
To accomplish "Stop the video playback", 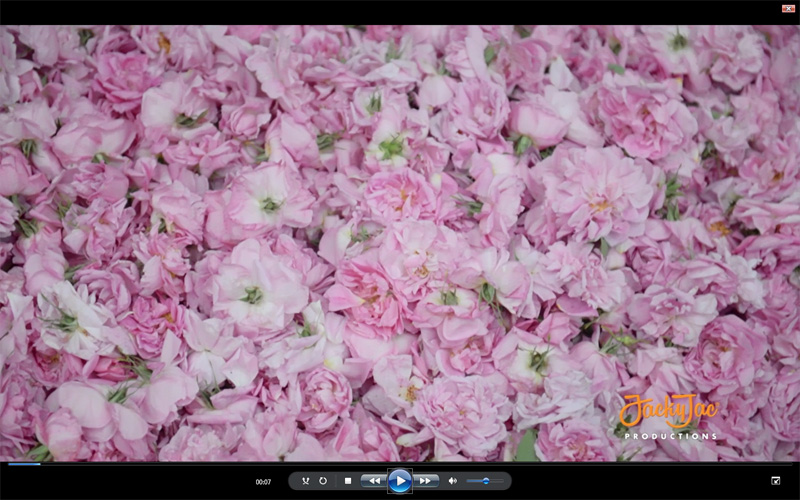I will click(348, 481).
